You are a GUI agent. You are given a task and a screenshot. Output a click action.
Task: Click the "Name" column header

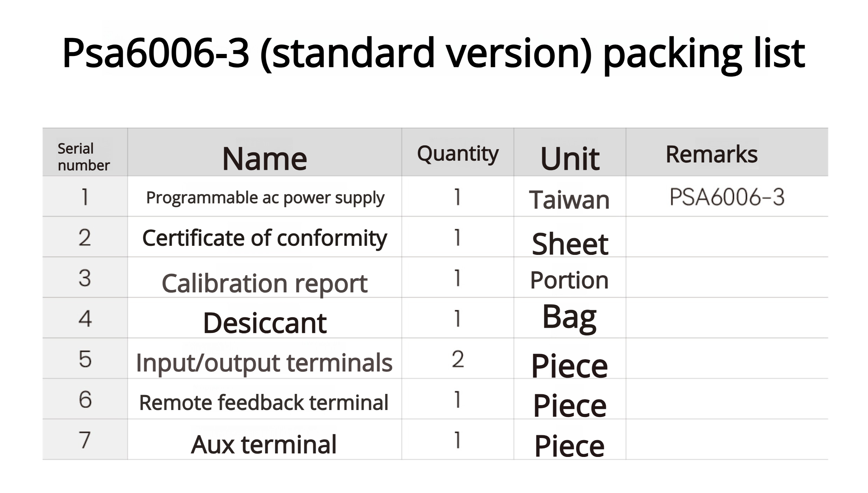tap(265, 158)
